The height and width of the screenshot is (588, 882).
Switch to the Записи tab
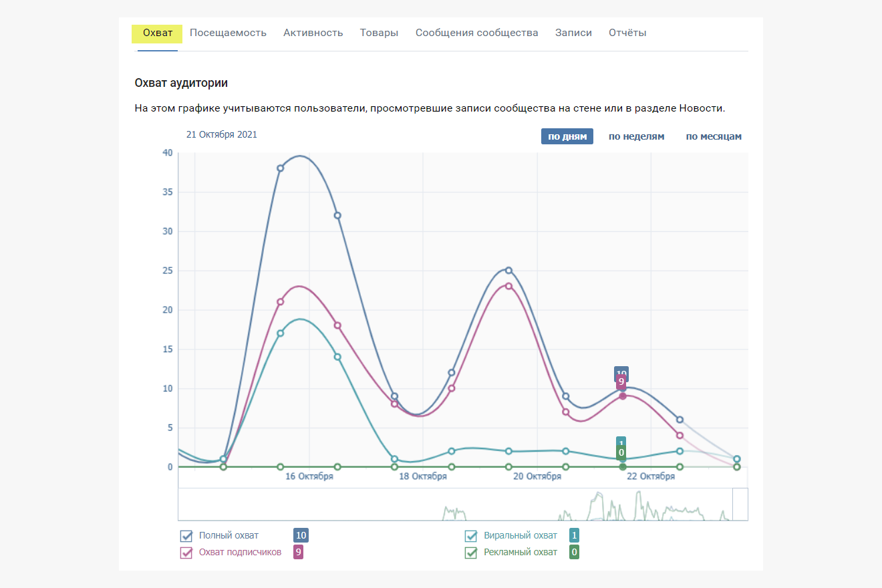tap(573, 33)
